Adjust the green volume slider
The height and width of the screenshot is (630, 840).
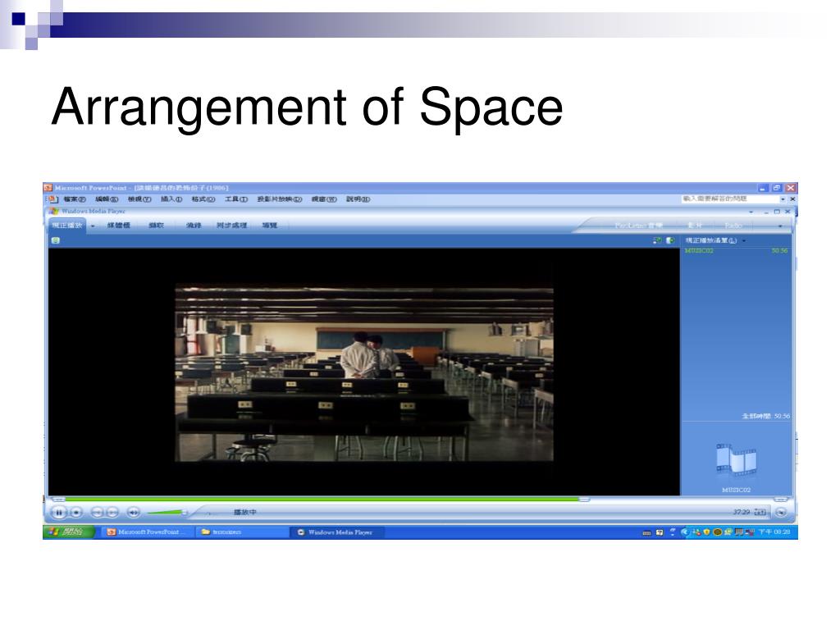coord(166,513)
